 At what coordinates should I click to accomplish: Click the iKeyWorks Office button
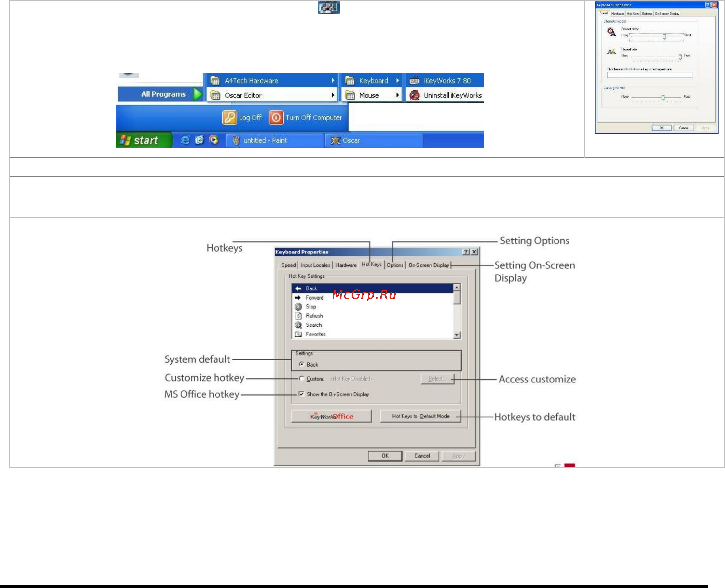click(x=331, y=416)
